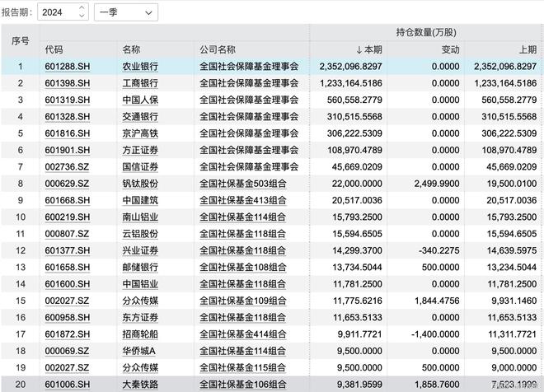Select the value 2,499.9900 in 变动 column

tap(437, 184)
